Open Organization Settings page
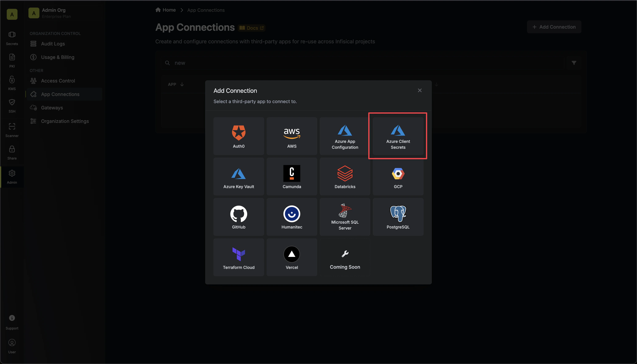The image size is (637, 364). 65,121
